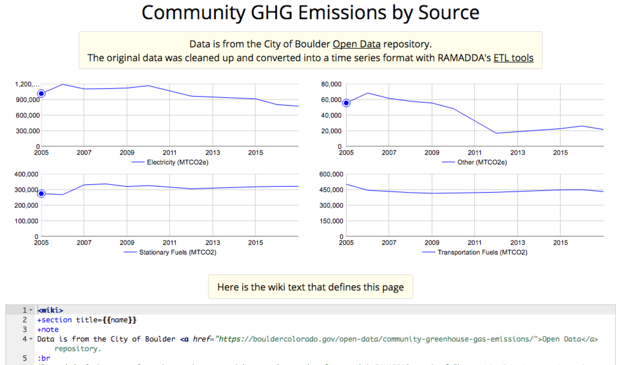
Task: Click the Community GHG Emissions by Source title
Action: [310, 13]
